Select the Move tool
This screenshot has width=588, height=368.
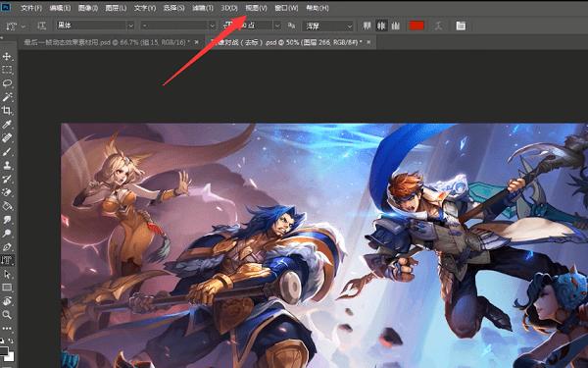(7, 56)
